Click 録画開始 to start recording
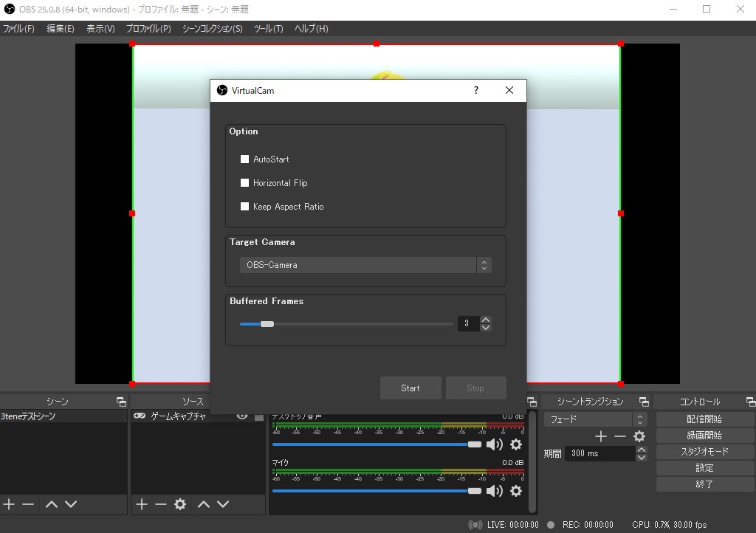This screenshot has height=533, width=756. click(704, 436)
